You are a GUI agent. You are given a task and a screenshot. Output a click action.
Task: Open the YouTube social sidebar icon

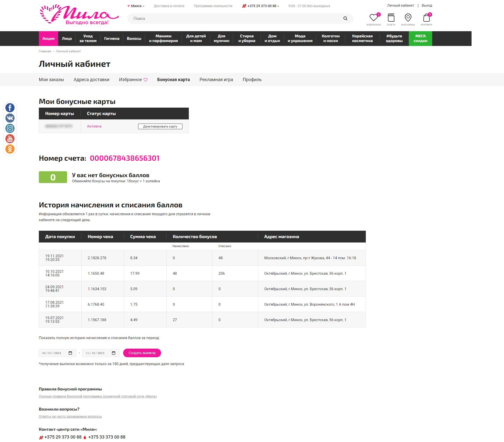[x=10, y=139]
